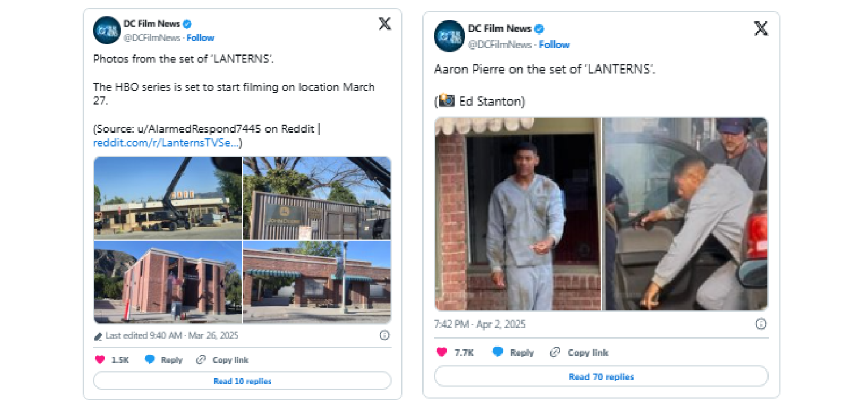Open the DC Film News avatar, left tweet
The height and width of the screenshot is (410, 868).
(107, 30)
